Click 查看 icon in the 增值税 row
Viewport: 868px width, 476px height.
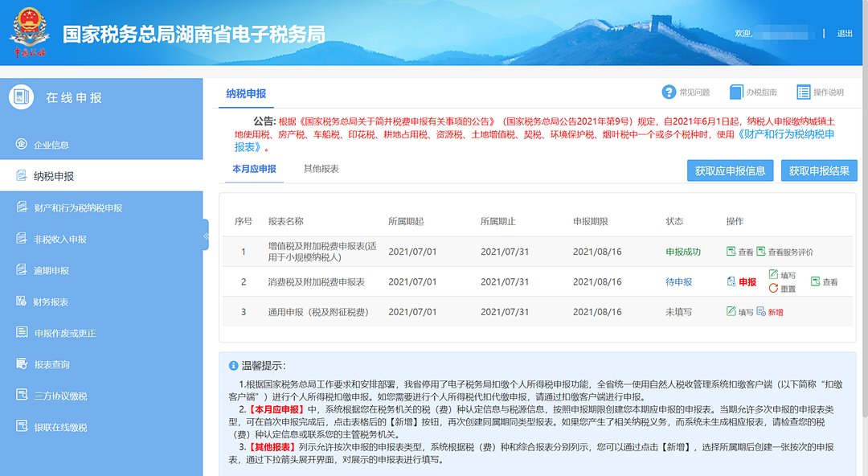[x=731, y=252]
